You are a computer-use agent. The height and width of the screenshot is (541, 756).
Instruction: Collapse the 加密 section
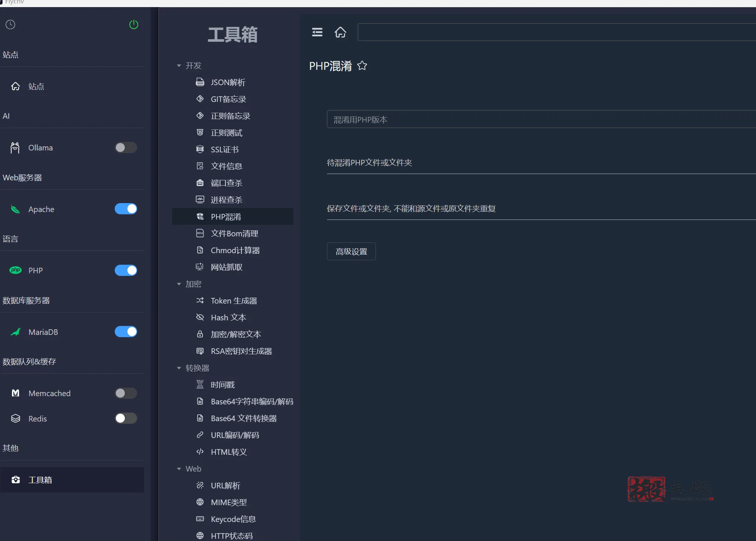click(179, 284)
